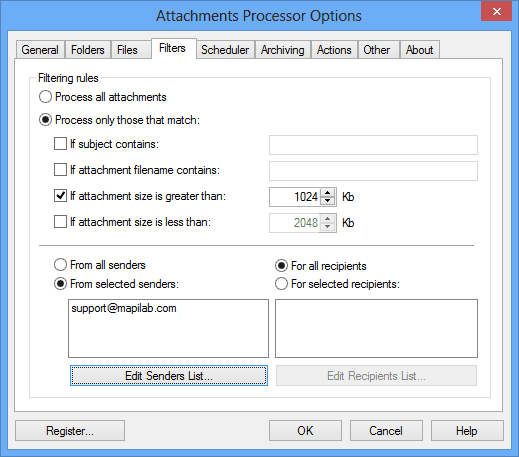Select 'Process all attachments' radio button

45,97
